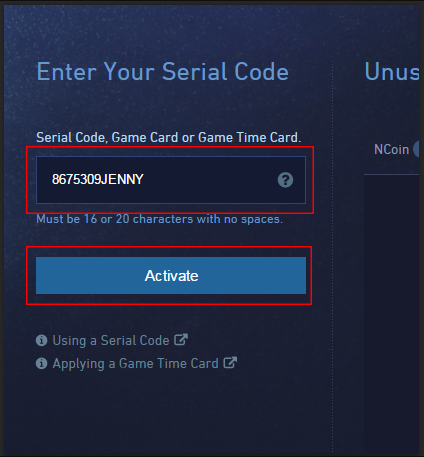This screenshot has width=424, height=457.
Task: Click the horizontal line under NCoin tab
Action: [x=391, y=174]
